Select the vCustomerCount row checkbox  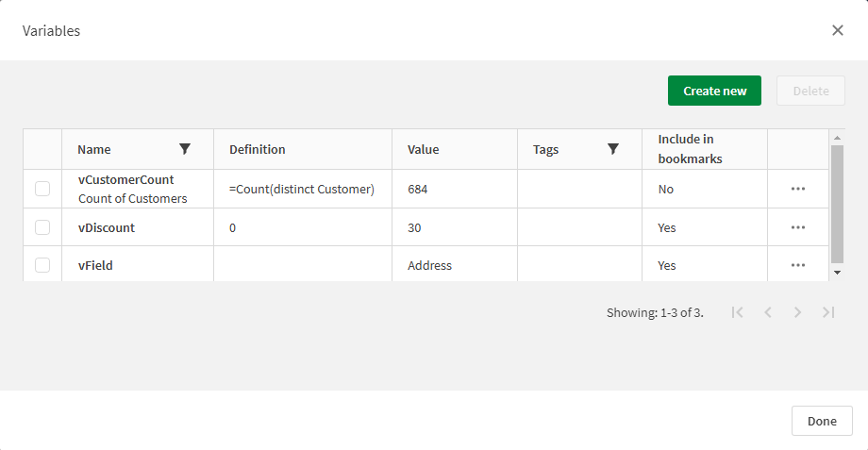[42, 189]
